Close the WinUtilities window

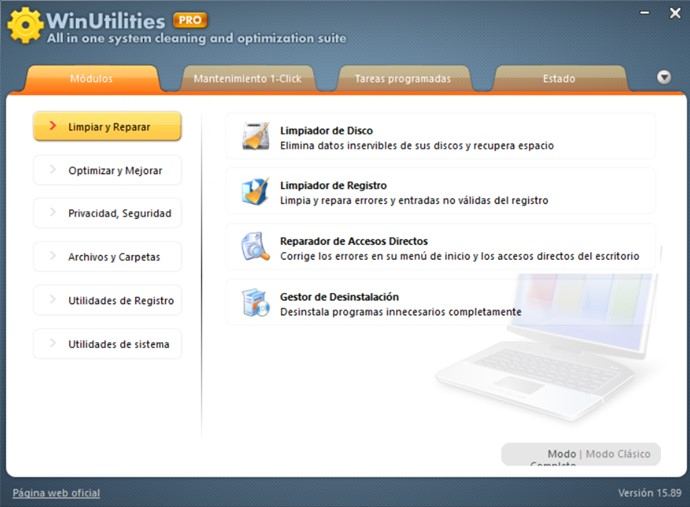point(675,13)
